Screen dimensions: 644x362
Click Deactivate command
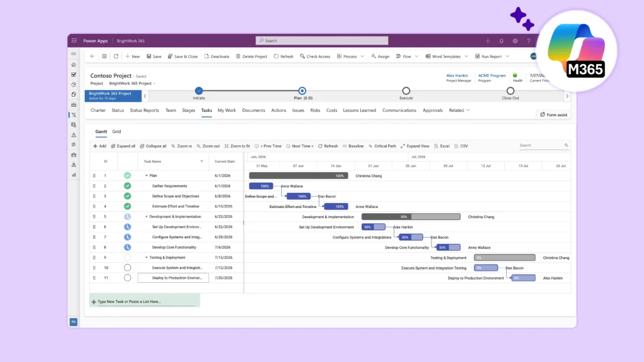[217, 56]
